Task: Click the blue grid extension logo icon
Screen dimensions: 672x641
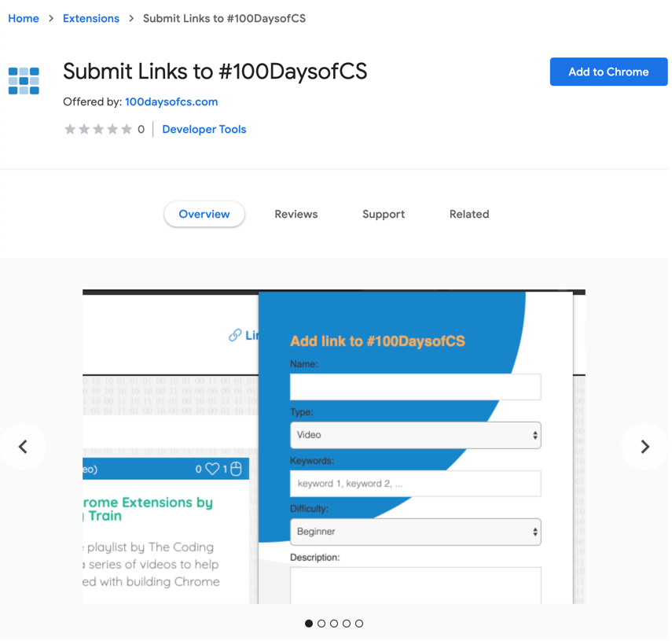Action: point(24,80)
